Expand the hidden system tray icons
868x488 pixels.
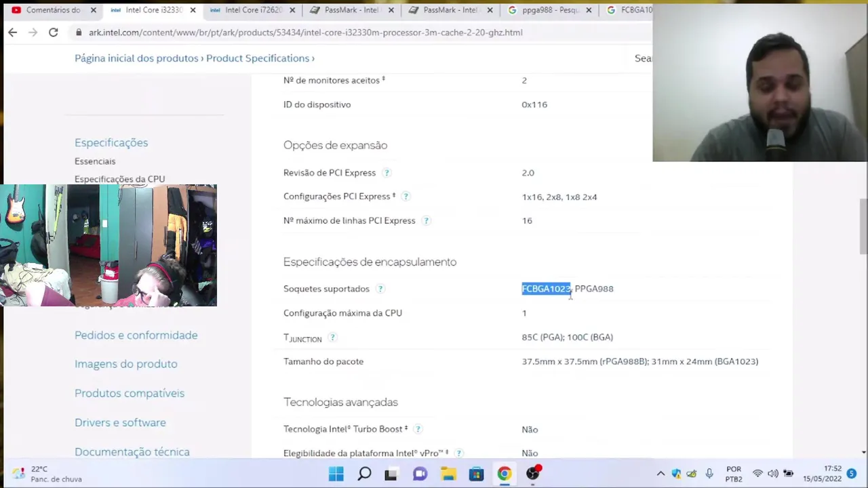[x=660, y=474]
